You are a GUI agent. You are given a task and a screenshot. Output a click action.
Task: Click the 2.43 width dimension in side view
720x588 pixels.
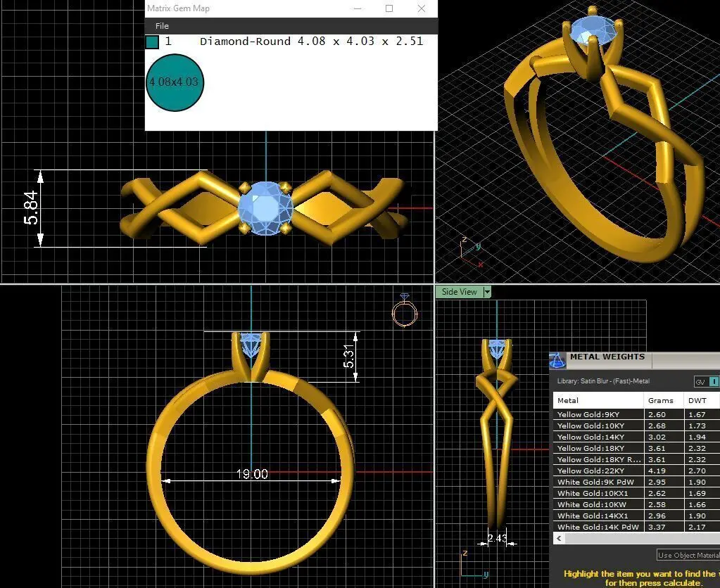click(498, 538)
